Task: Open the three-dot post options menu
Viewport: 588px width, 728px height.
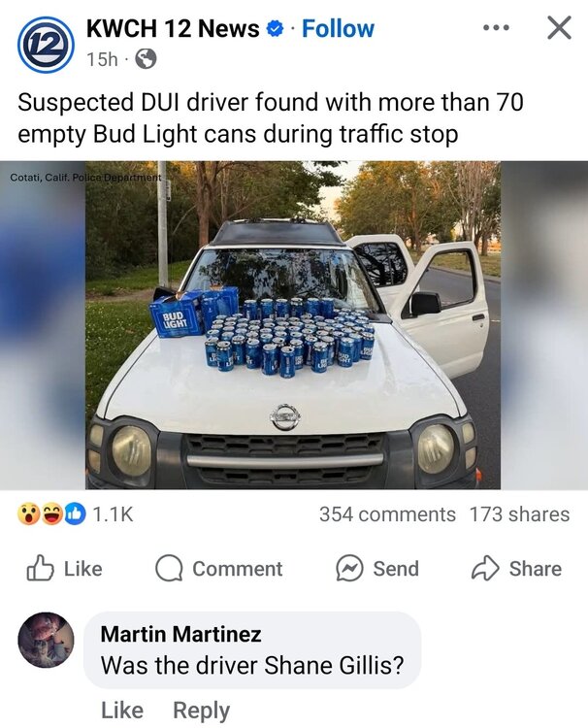Action: click(x=496, y=28)
